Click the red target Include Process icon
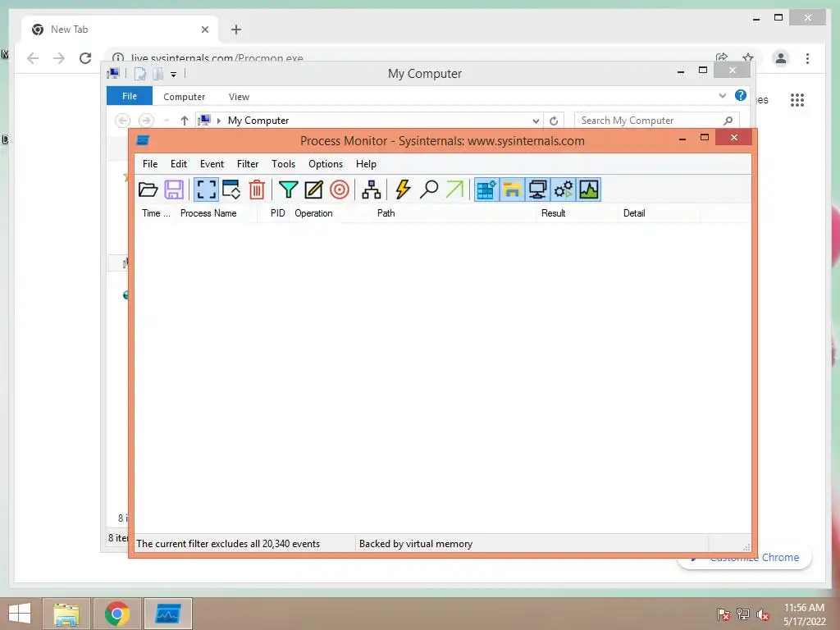This screenshot has height=630, width=840. (x=340, y=189)
